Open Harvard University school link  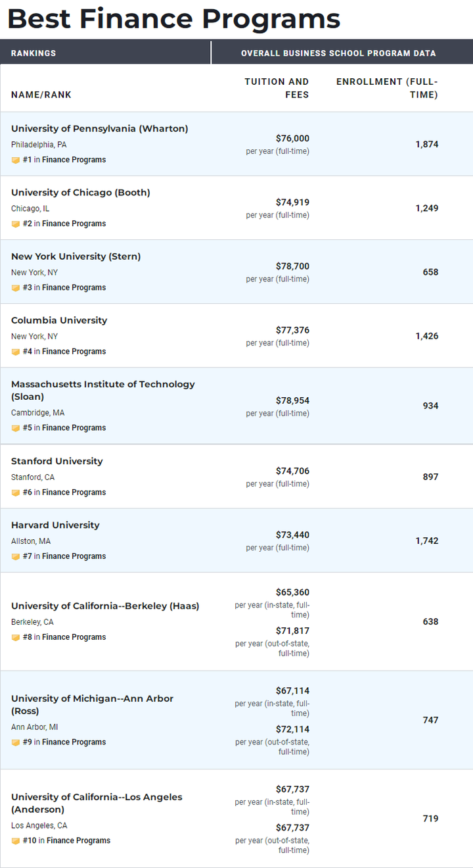point(55,525)
